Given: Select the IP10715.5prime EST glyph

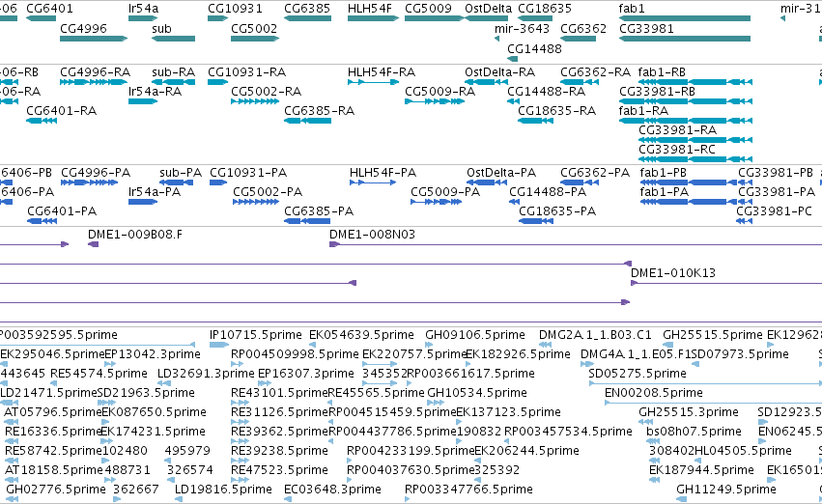Looking at the screenshot, I should [219, 345].
